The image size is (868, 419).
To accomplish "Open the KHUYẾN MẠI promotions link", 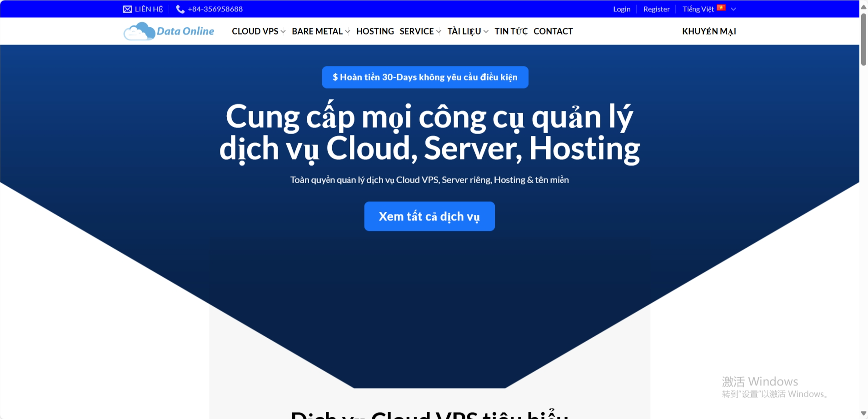I will (x=709, y=31).
